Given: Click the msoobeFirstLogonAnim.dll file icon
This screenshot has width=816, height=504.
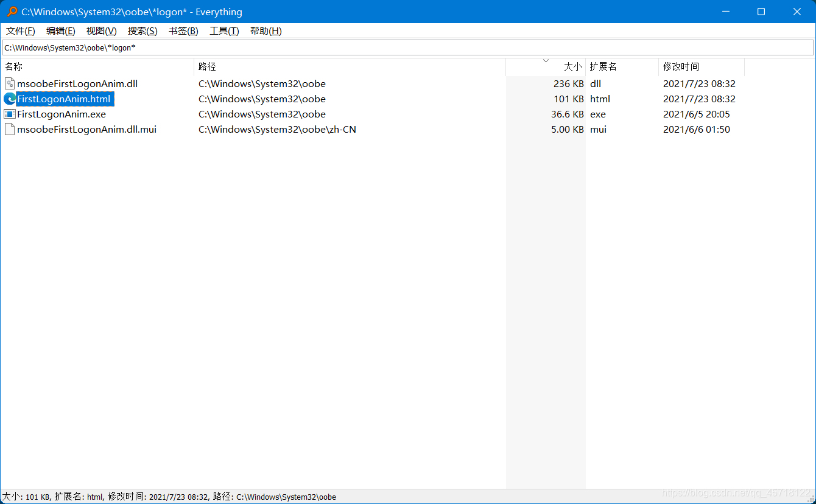Looking at the screenshot, I should pyautogui.click(x=10, y=83).
